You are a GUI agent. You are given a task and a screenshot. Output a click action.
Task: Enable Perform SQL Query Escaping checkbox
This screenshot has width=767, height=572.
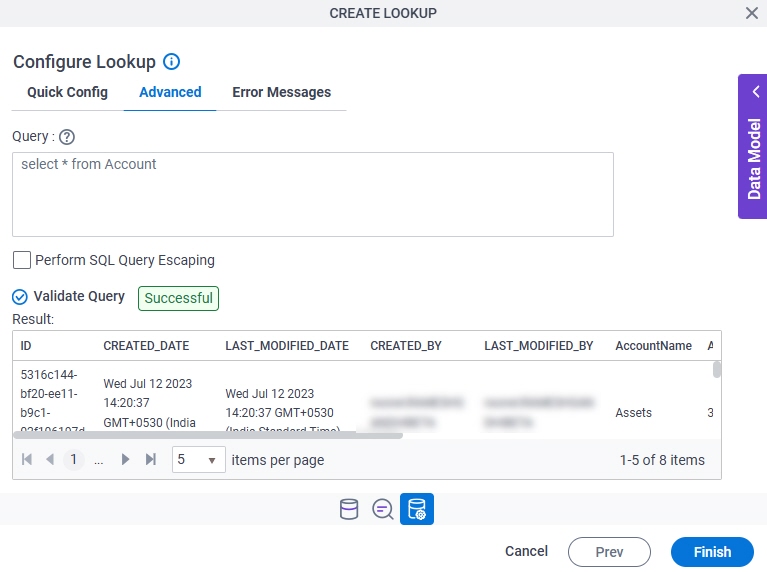(22, 260)
